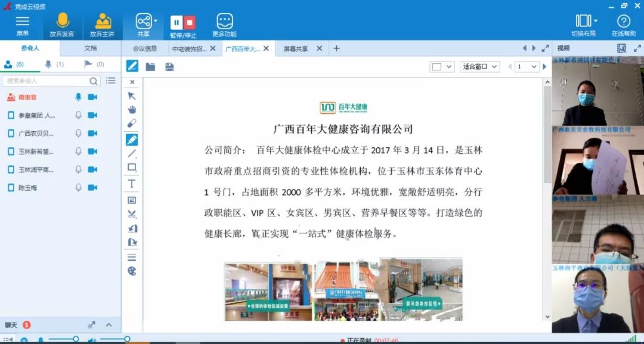Add a new tab with plus button

(336, 48)
